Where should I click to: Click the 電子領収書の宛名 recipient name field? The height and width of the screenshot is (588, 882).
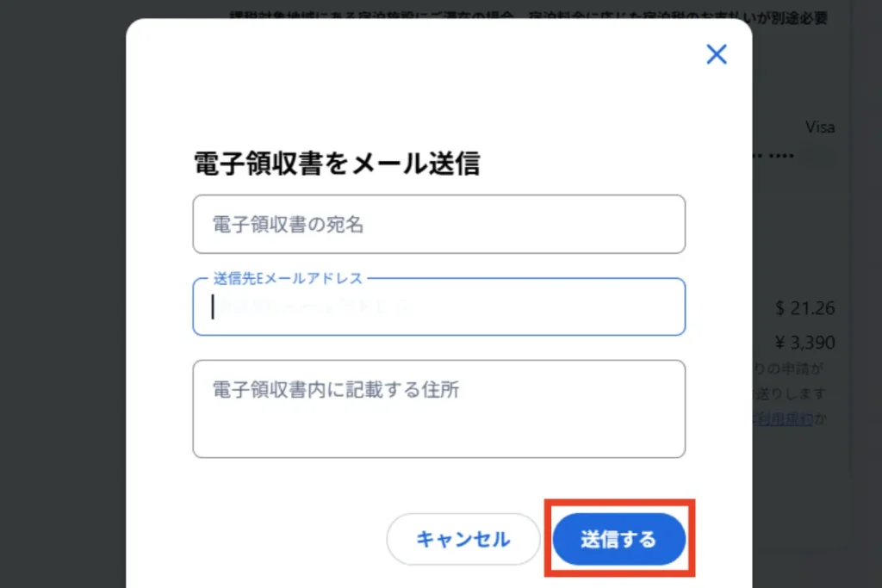tap(439, 224)
